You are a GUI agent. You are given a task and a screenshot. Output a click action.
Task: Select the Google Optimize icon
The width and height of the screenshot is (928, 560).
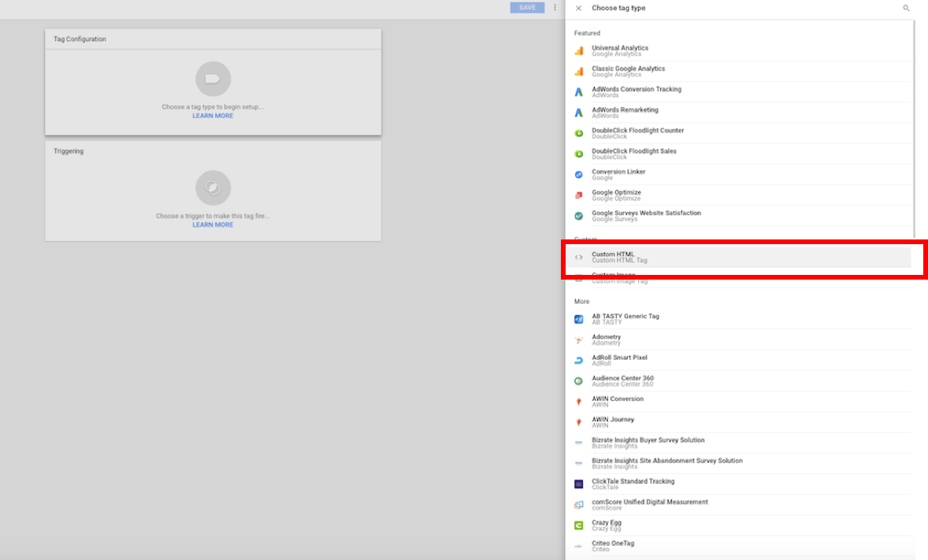click(x=579, y=195)
